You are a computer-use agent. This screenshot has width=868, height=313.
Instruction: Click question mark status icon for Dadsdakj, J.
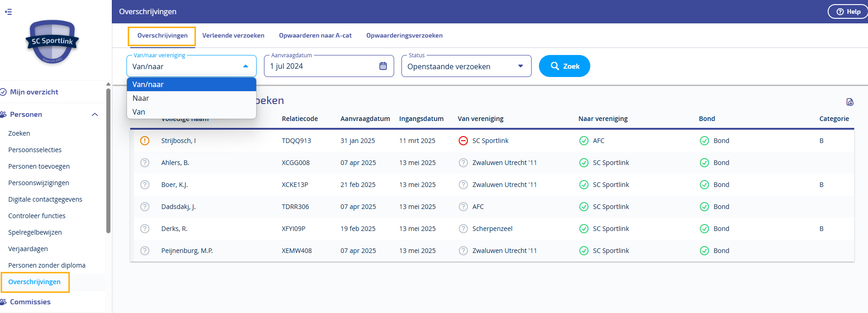click(145, 207)
